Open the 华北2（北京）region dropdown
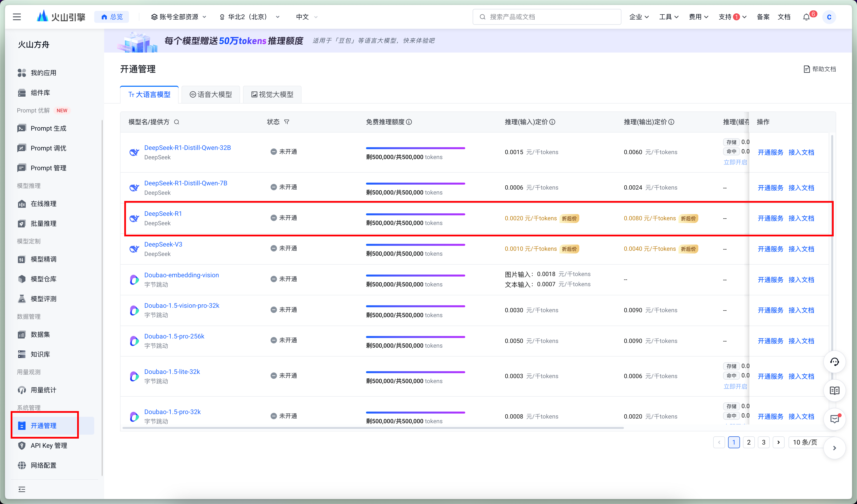This screenshot has width=857, height=504. click(250, 17)
